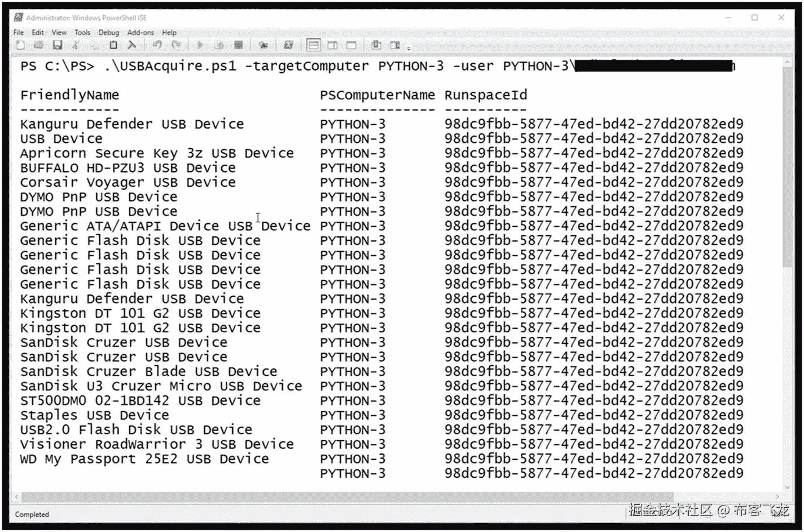Select the Apricorn Secure Key 3z row
The width and height of the screenshot is (804, 532).
pos(382,153)
